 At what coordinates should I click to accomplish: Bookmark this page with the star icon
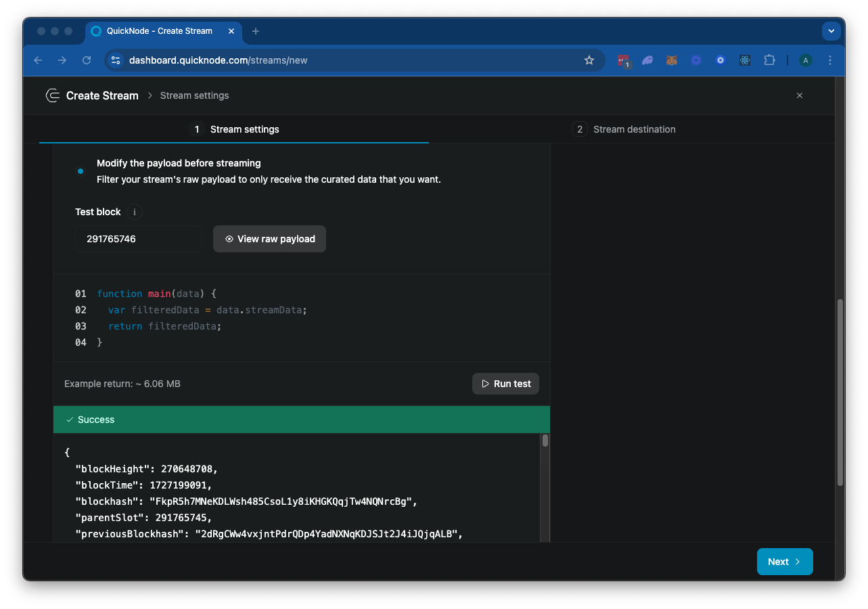click(x=589, y=60)
